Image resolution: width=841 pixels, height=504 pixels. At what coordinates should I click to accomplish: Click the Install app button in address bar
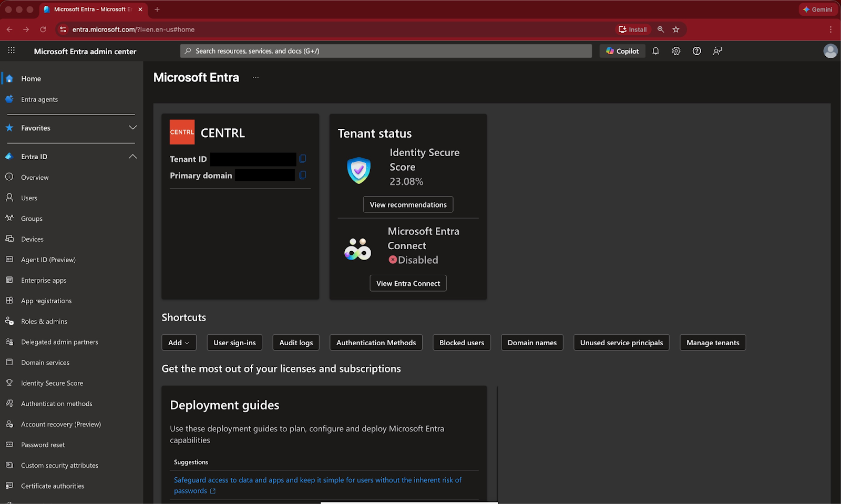pos(633,29)
